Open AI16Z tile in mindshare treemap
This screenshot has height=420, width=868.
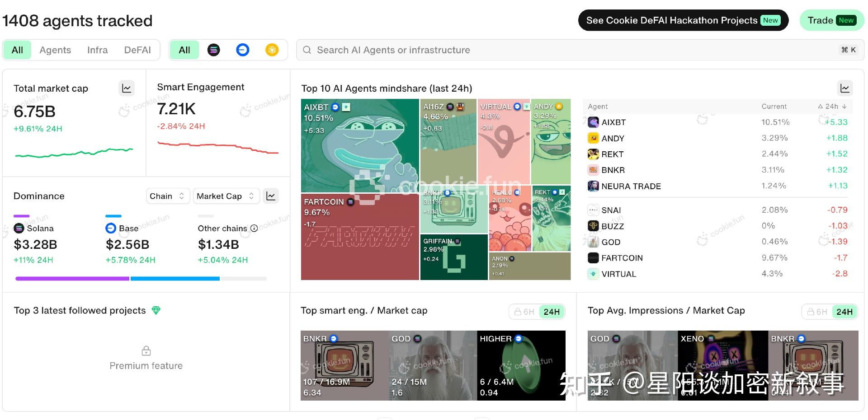pyautogui.click(x=448, y=142)
